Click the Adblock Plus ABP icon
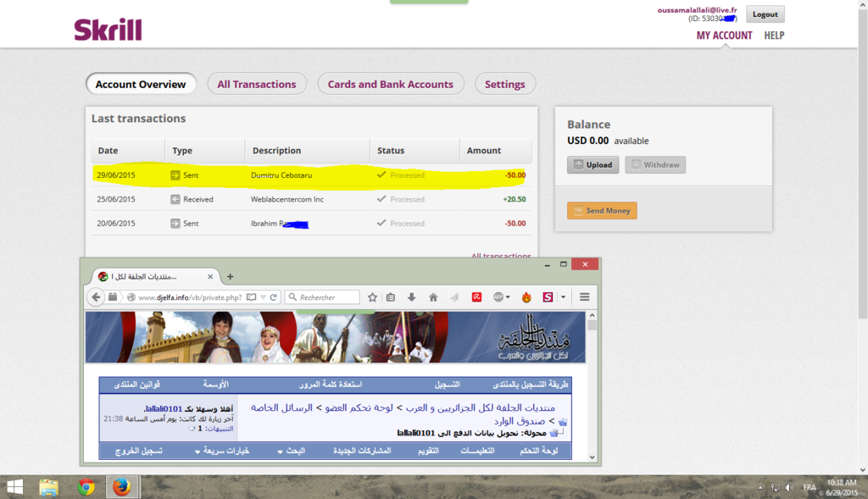Screen dimensions: 868x499 (x=498, y=297)
